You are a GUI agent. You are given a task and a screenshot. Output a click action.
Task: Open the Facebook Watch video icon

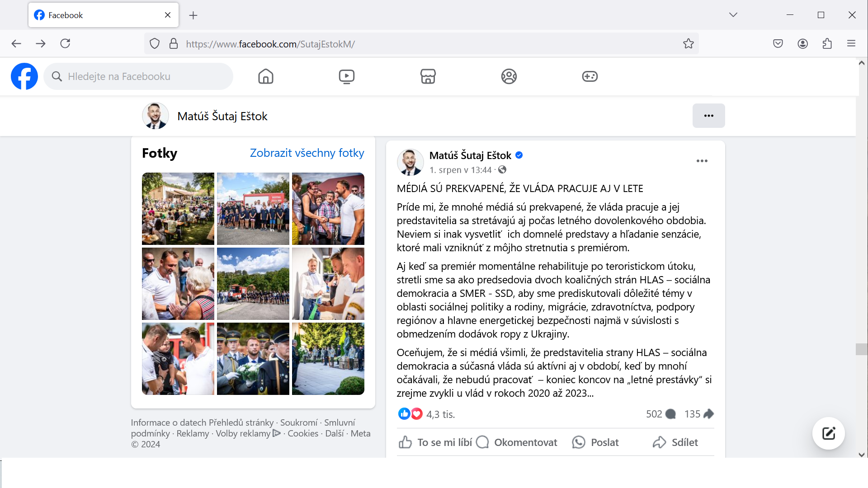(x=347, y=76)
